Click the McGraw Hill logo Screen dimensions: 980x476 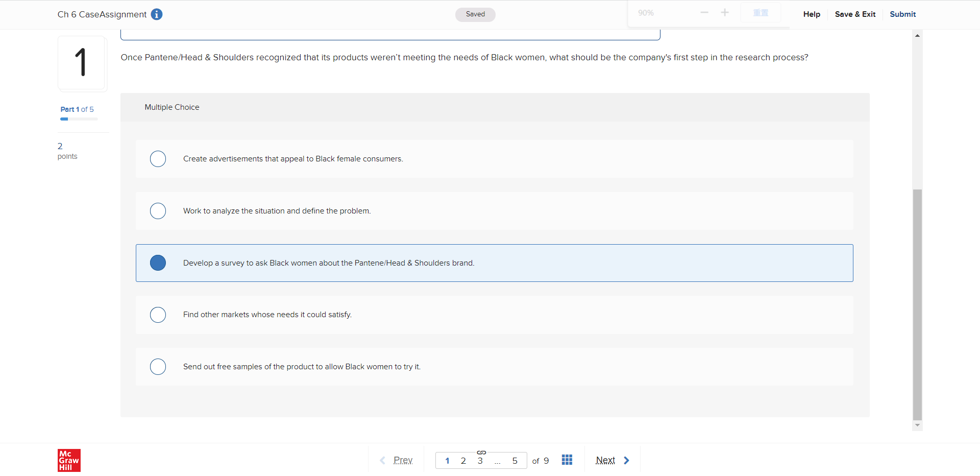tap(69, 460)
